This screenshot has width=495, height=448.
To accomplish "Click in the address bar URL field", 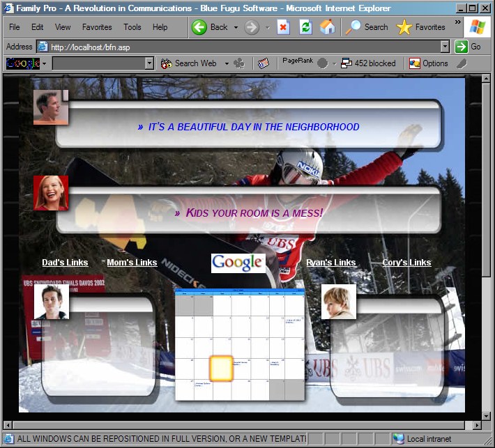I will [x=239, y=47].
